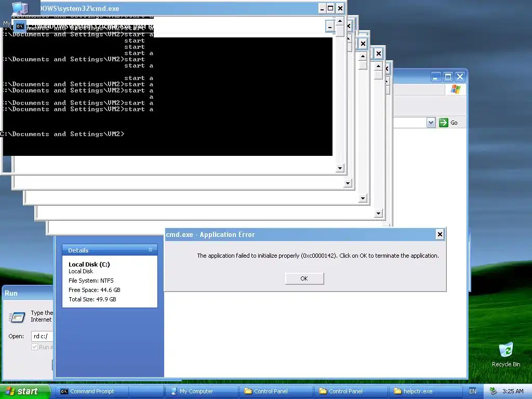532x399 pixels.
Task: Click the Run dialog program icon
Action: tap(17, 317)
